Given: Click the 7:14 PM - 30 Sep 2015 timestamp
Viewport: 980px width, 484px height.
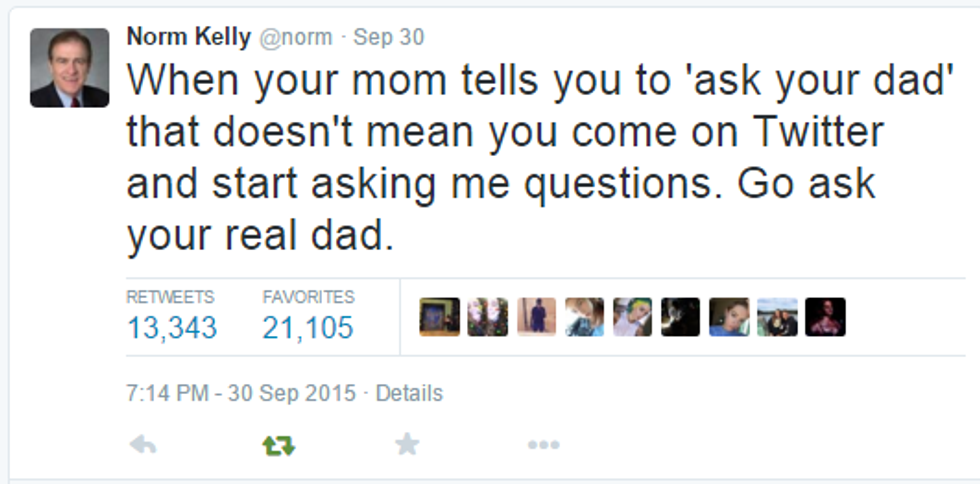Looking at the screenshot, I should (x=241, y=393).
